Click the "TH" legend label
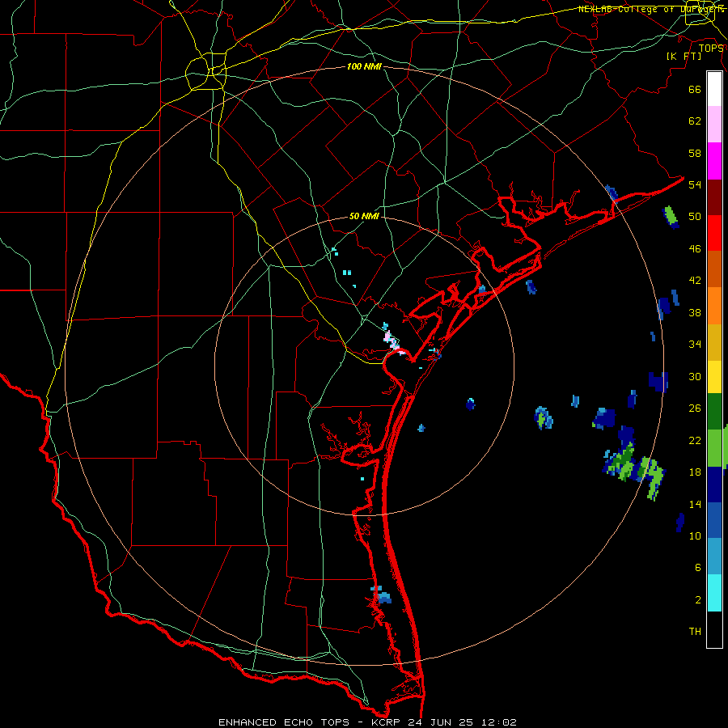Image resolution: width=728 pixels, height=728 pixels. coord(695,632)
